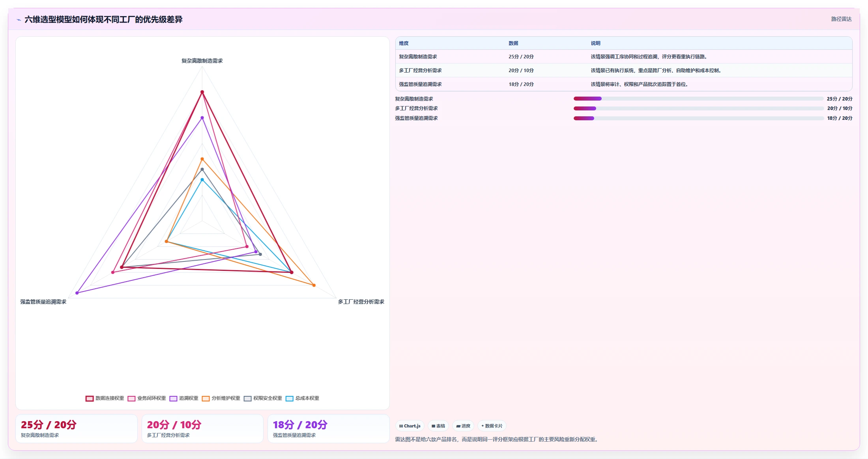Click the 进度 tag
The image size is (868, 459).
(x=463, y=426)
